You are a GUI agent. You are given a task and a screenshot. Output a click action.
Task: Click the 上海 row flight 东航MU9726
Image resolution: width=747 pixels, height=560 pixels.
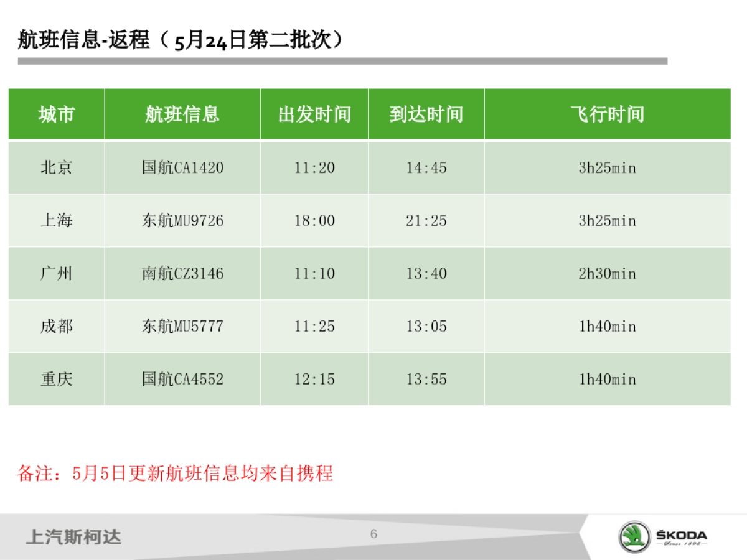183,220
